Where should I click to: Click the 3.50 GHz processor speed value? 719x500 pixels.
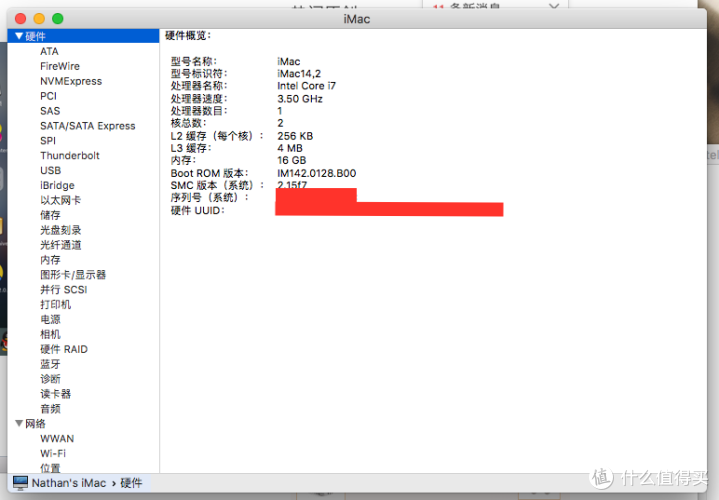coord(300,99)
